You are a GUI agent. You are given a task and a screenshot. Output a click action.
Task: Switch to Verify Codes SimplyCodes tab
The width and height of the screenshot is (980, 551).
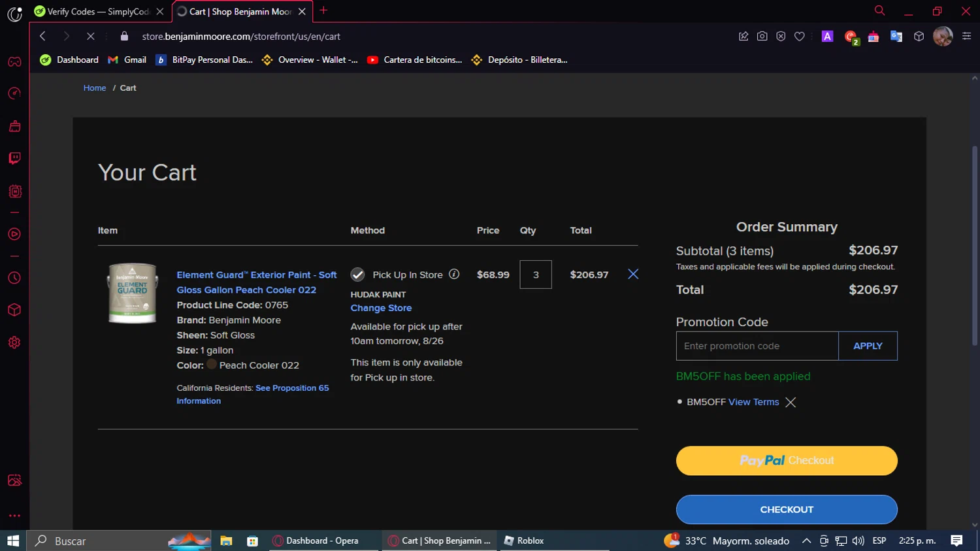click(98, 12)
